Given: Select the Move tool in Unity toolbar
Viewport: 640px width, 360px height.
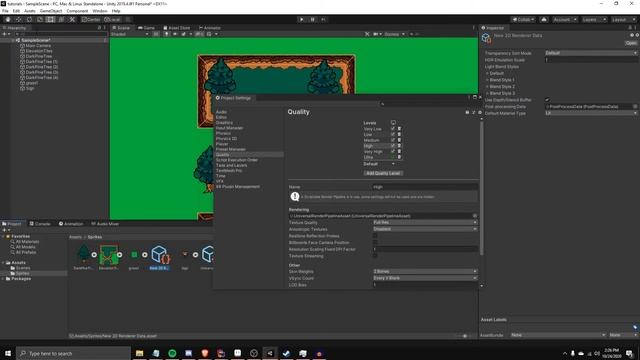Looking at the screenshot, I should pos(18,19).
